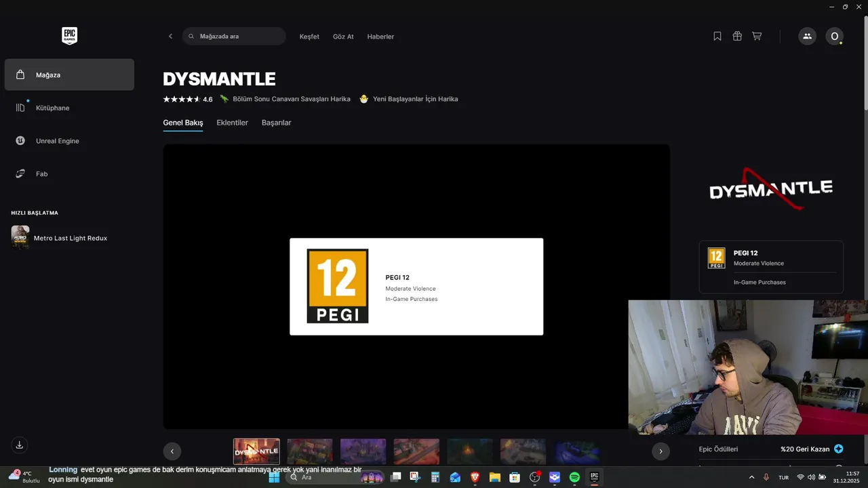Open the friends icon button

[x=807, y=37]
